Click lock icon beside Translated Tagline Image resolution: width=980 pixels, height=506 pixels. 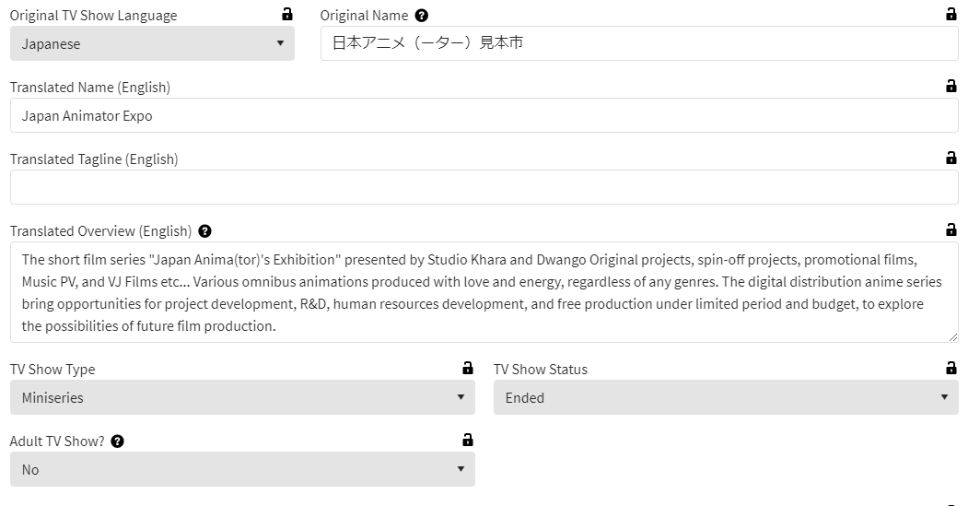(x=951, y=159)
